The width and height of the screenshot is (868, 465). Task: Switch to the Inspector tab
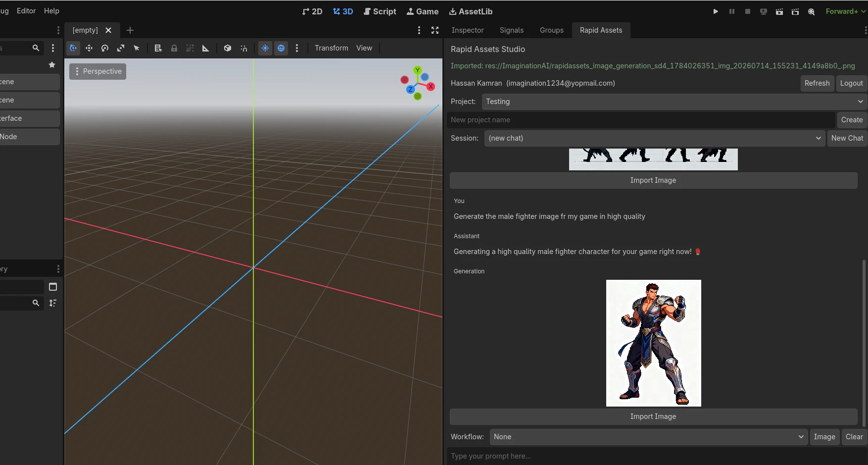[468, 30]
